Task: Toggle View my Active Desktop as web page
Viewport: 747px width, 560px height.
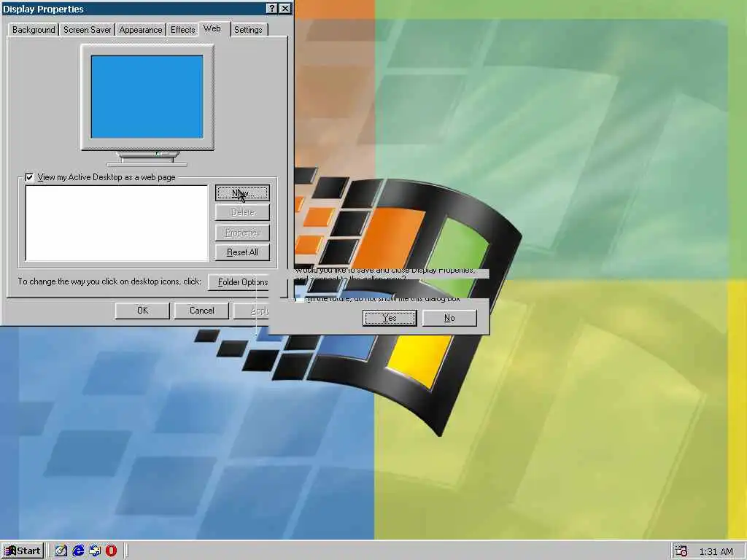Action: pyautogui.click(x=29, y=177)
